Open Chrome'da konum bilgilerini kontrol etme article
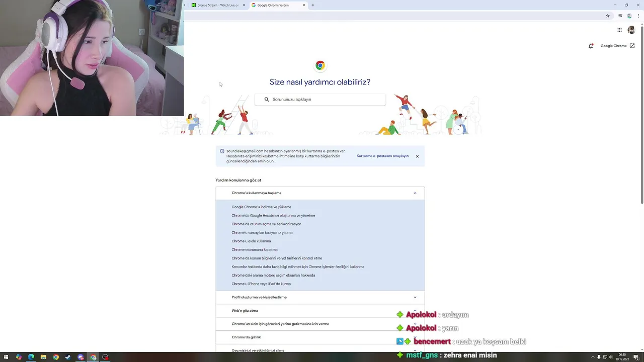 (277, 258)
